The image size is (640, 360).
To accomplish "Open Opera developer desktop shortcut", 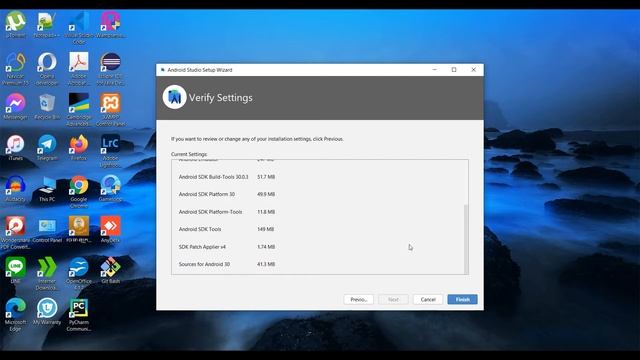I will click(47, 69).
